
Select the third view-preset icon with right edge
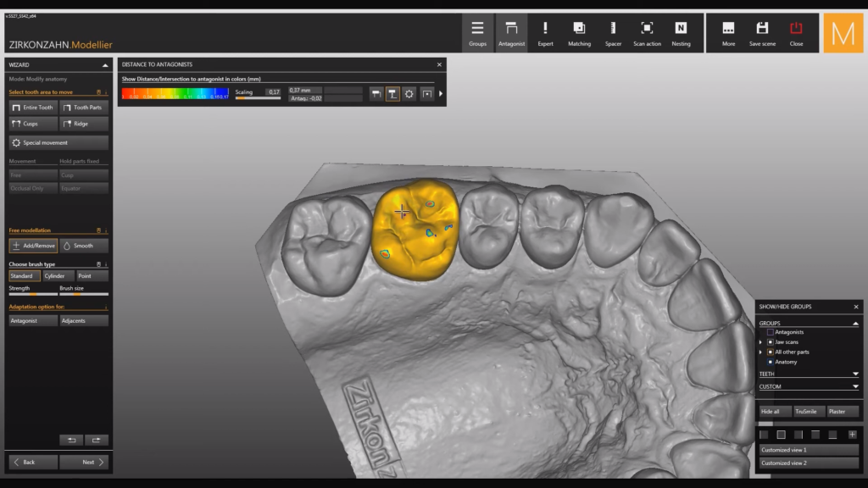click(x=798, y=435)
